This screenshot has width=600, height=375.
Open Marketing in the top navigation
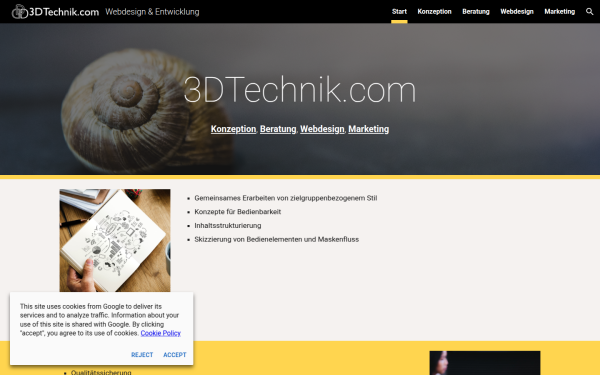pos(559,11)
